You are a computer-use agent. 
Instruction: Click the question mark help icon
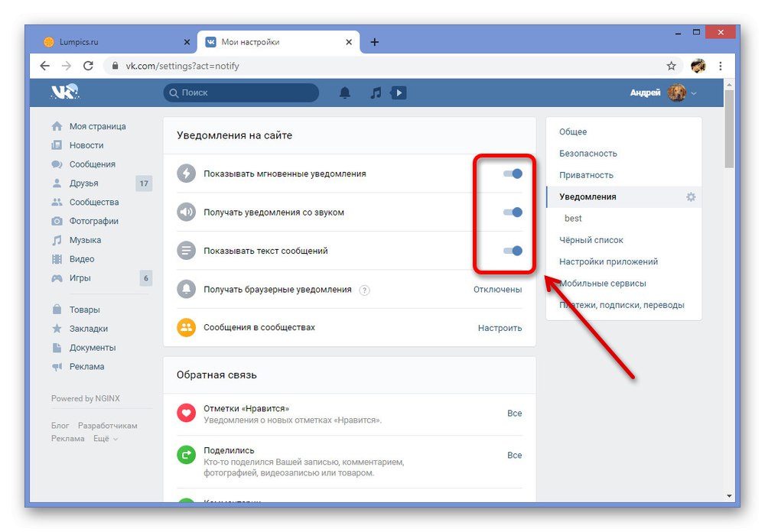pyautogui.click(x=364, y=290)
